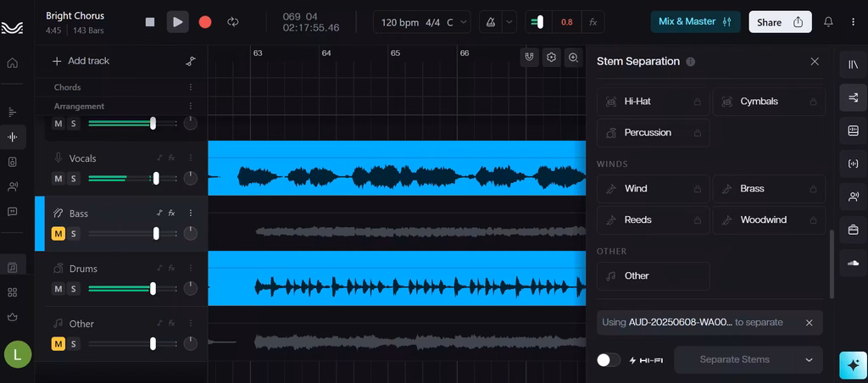The image size is (868, 383).
Task: Solo the Vocals track
Action: (x=73, y=178)
